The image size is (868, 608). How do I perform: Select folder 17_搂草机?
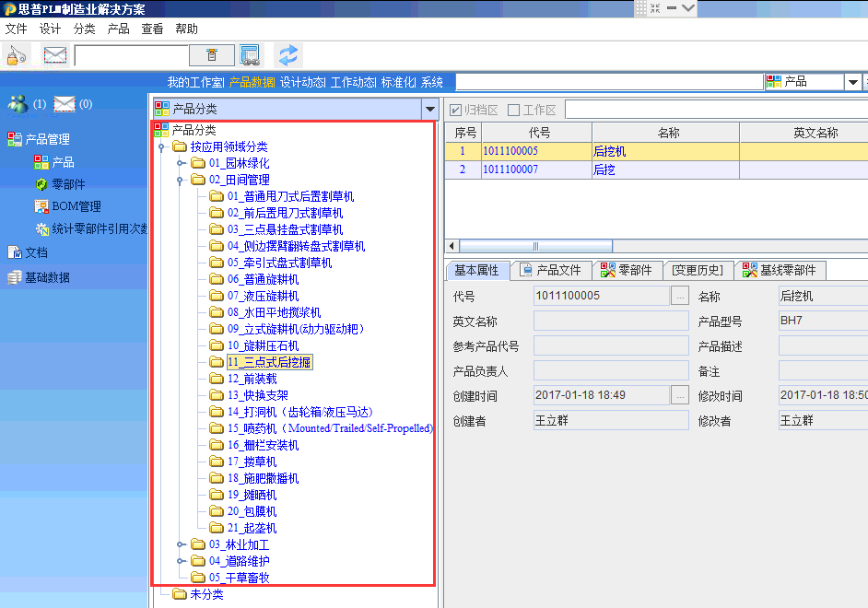click(x=242, y=462)
